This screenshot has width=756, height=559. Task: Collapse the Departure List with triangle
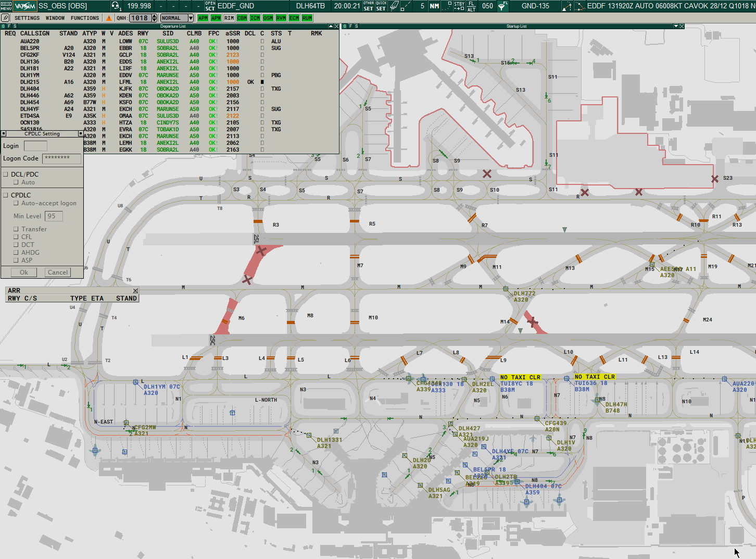(331, 26)
